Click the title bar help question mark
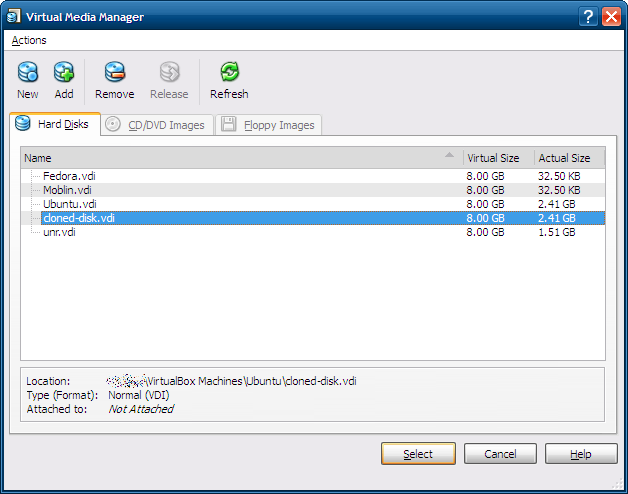628x494 pixels. (x=588, y=17)
